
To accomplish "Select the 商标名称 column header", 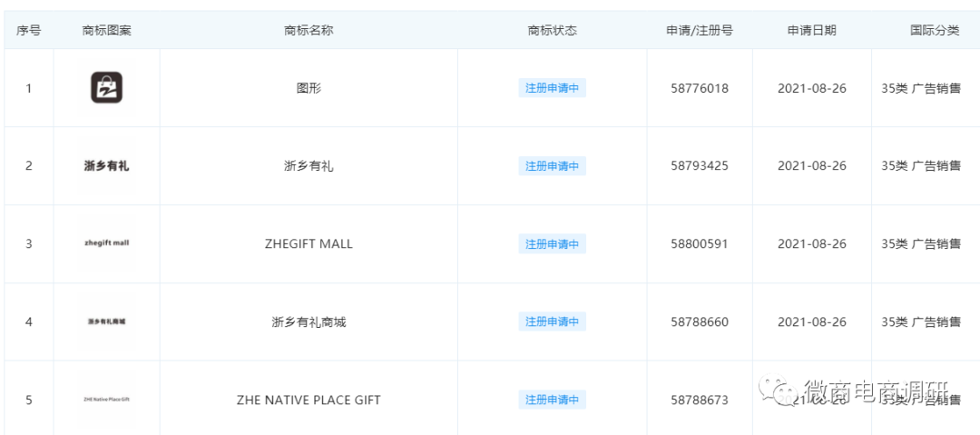I will 309,31.
